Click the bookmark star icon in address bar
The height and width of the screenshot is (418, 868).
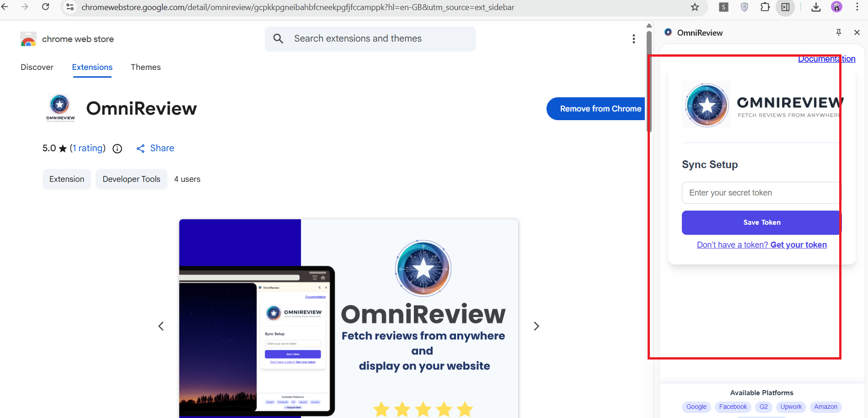tap(695, 7)
